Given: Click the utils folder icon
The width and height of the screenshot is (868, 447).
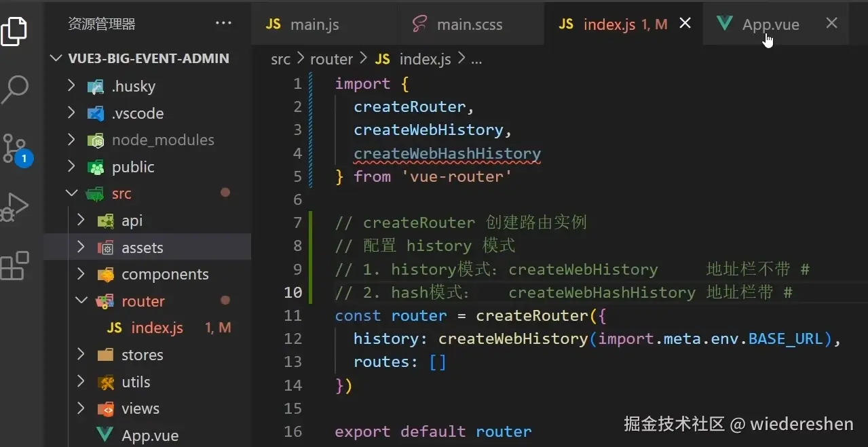Looking at the screenshot, I should click(x=105, y=382).
